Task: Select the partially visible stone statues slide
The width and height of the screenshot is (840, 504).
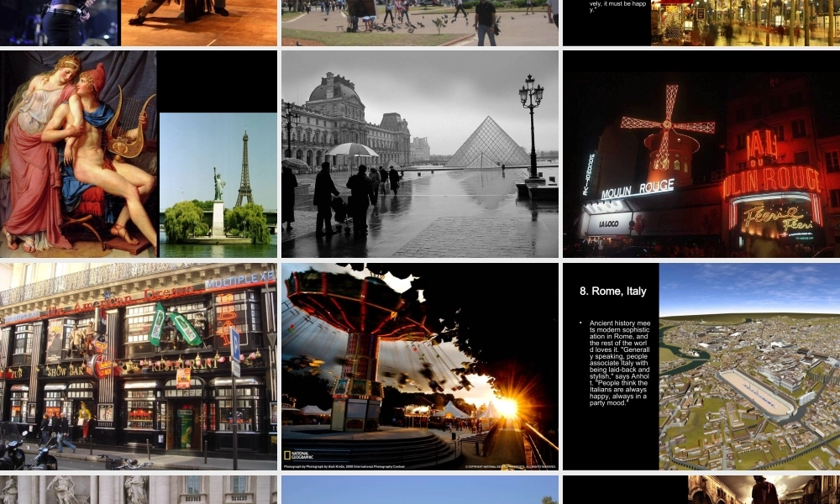Action: point(138,490)
